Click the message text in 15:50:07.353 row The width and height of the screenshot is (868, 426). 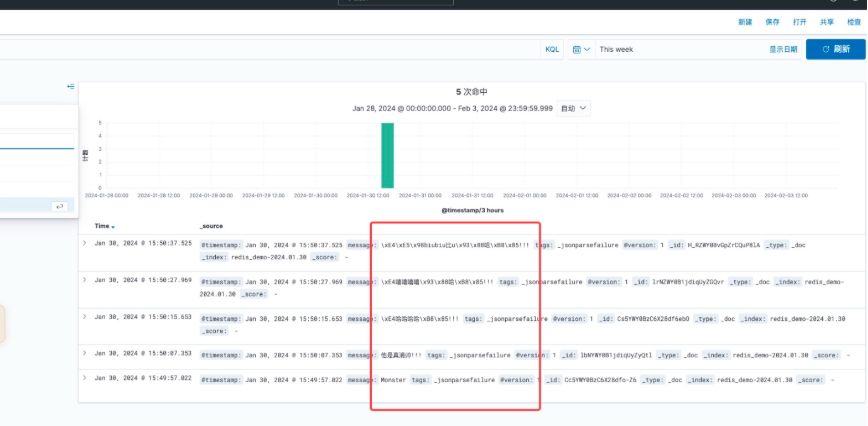[401, 355]
